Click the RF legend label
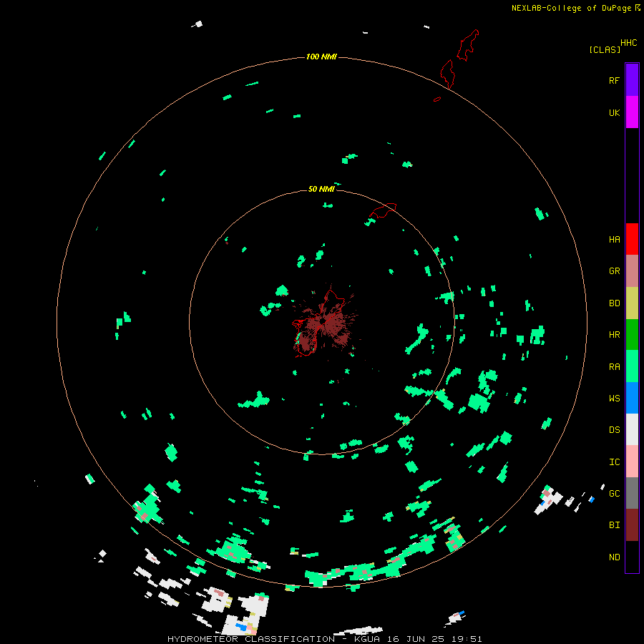This screenshot has height=644, width=644. coord(614,81)
